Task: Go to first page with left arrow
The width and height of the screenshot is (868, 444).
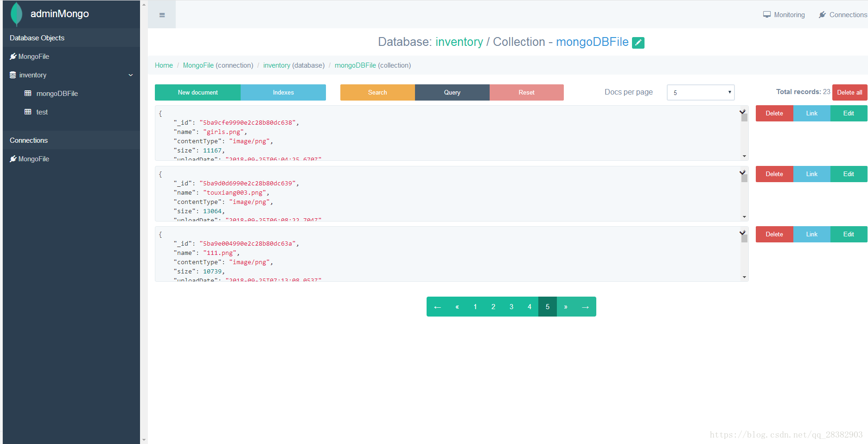Action: [x=437, y=307]
